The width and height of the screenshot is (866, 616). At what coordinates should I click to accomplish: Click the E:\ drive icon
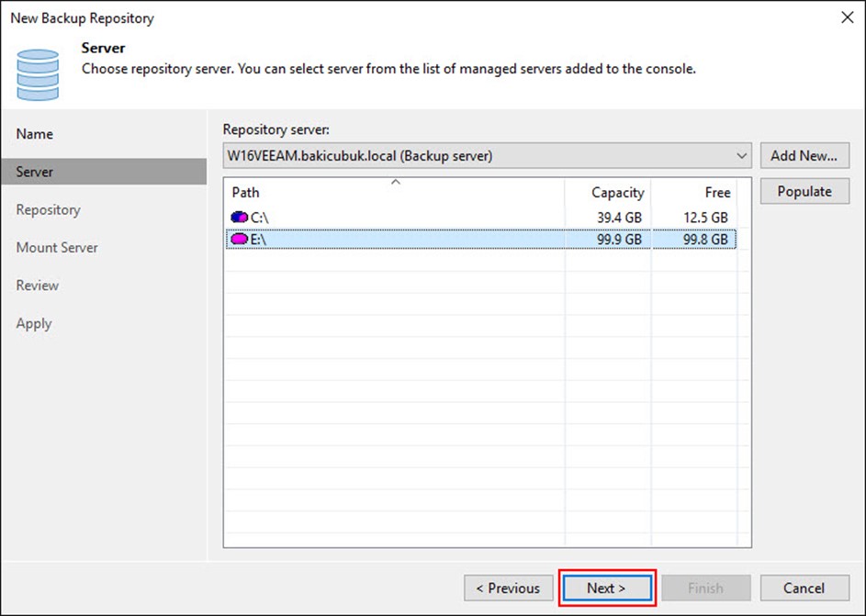pyautogui.click(x=240, y=240)
